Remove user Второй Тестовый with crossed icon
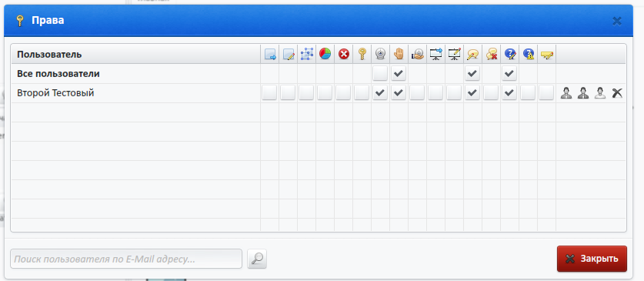The image size is (644, 281). tap(617, 93)
